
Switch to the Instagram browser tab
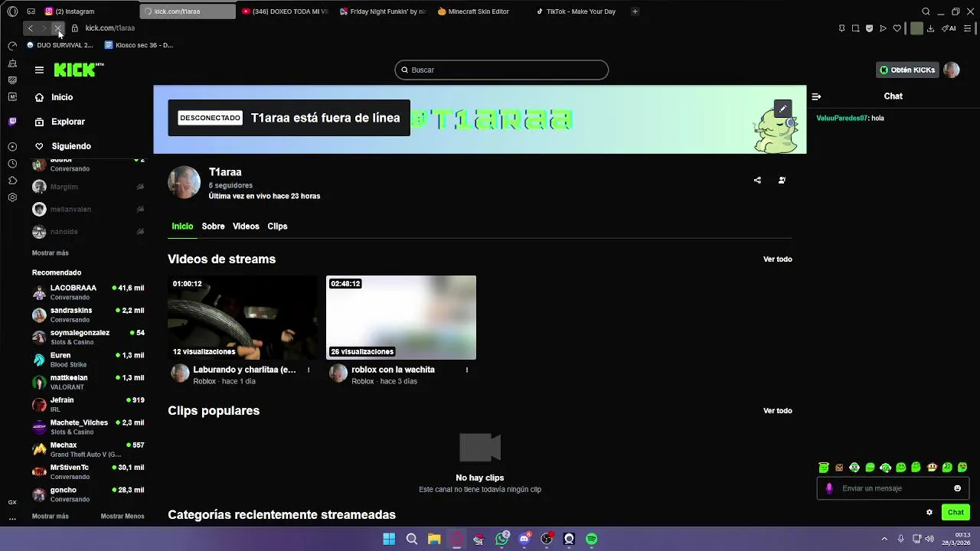[89, 11]
